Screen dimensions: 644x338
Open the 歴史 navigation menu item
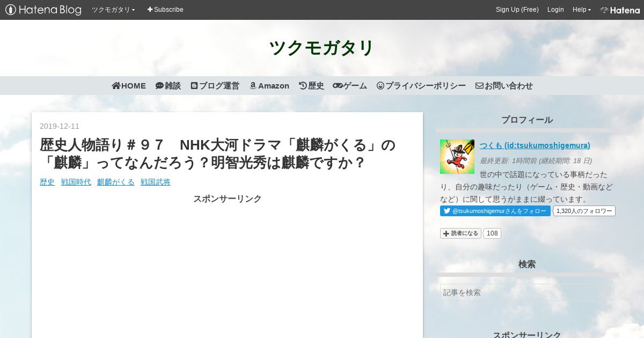(x=311, y=86)
